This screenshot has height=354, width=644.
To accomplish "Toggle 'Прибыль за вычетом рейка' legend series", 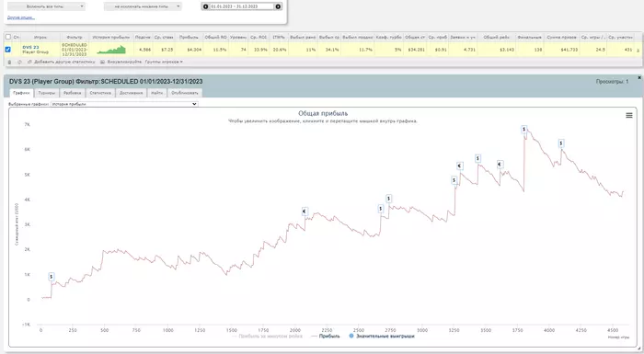I will pyautogui.click(x=267, y=336).
